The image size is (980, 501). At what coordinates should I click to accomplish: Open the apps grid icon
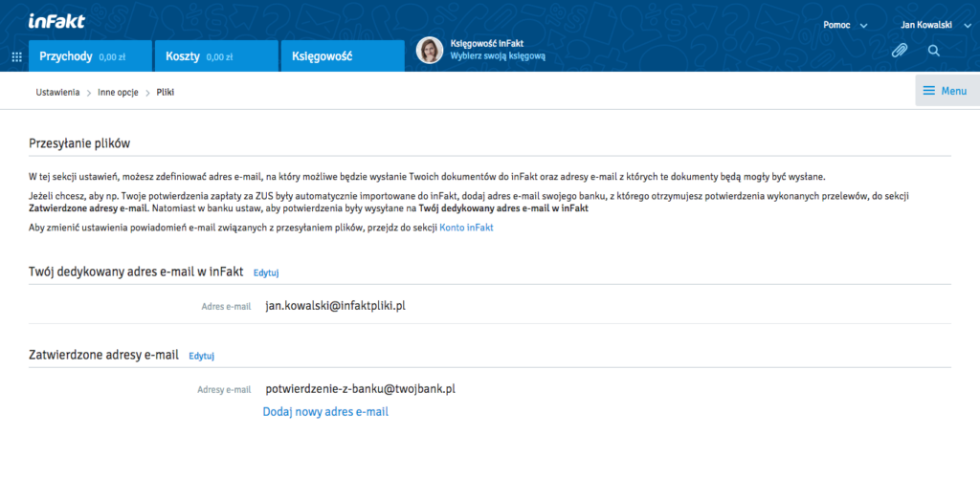pyautogui.click(x=17, y=56)
